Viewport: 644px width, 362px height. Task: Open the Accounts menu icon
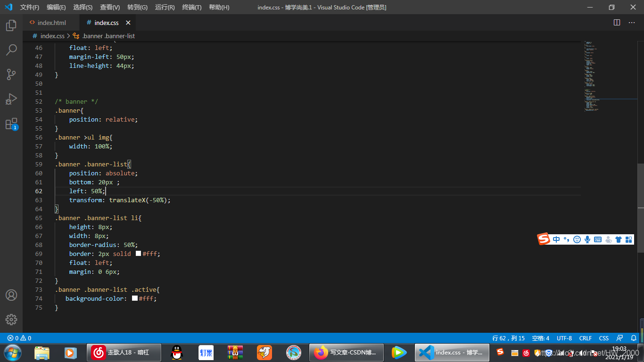[11, 295]
